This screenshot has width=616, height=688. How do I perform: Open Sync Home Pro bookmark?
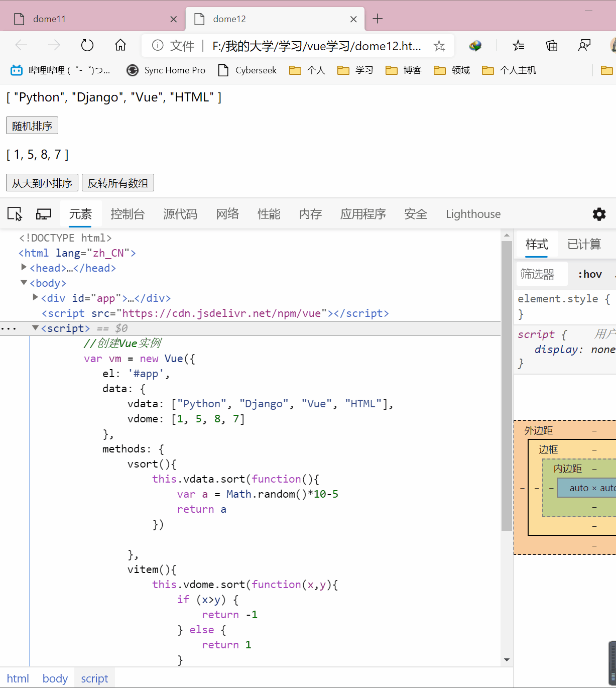pos(166,70)
